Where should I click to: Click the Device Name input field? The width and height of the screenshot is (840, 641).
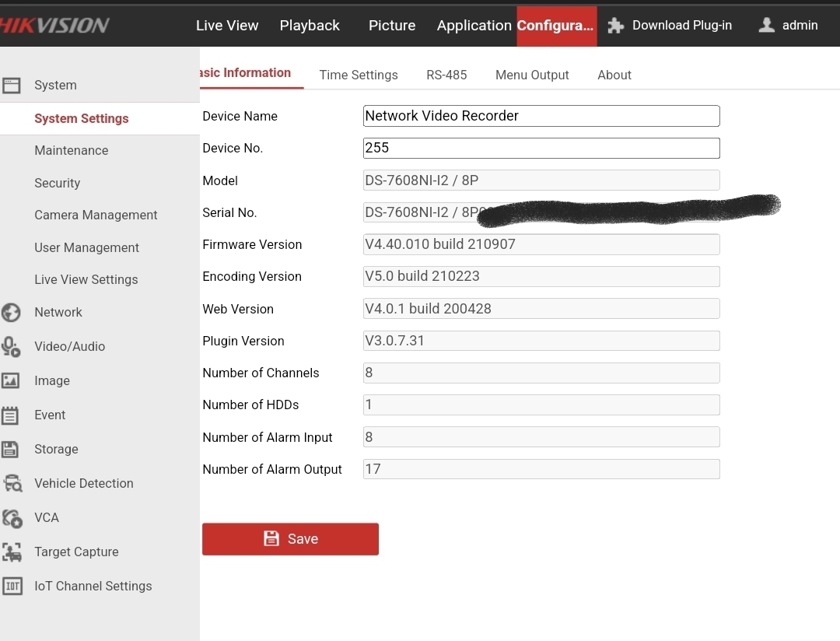pos(541,116)
